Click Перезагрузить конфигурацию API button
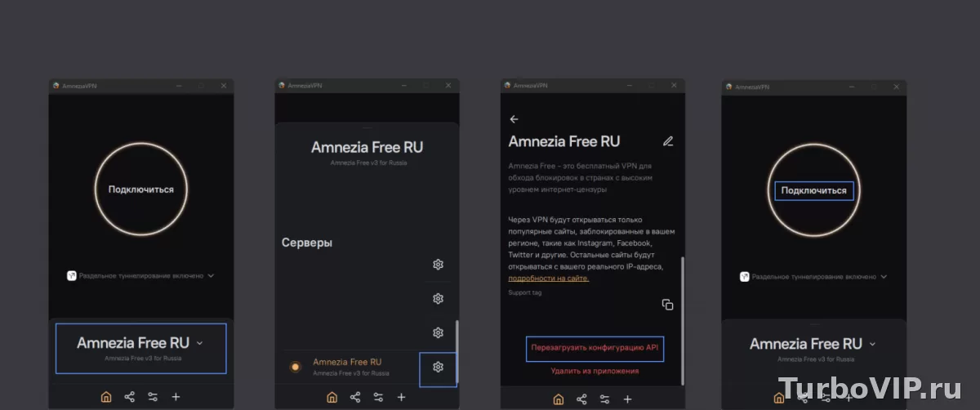The height and width of the screenshot is (410, 980). click(595, 348)
